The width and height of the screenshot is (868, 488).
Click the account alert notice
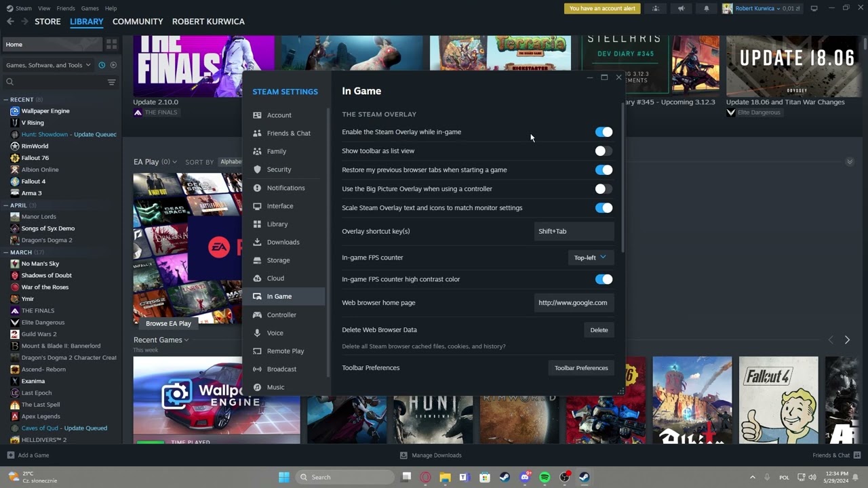point(602,8)
